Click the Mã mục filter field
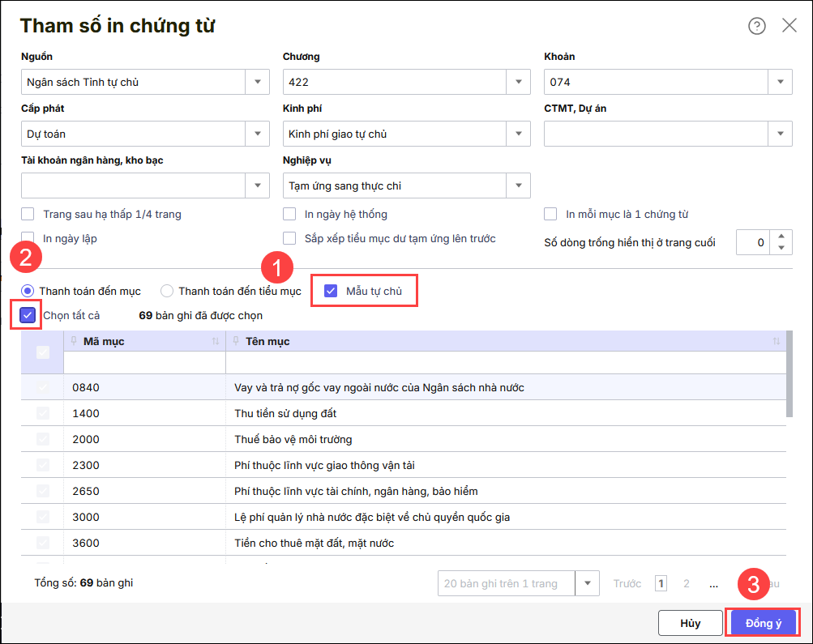This screenshot has height=644, width=813. point(144,363)
